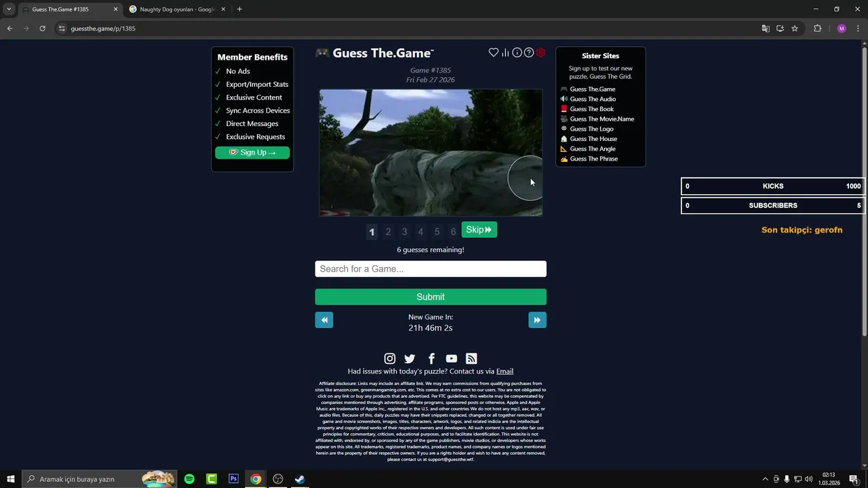Open the Twitter social icon
This screenshot has width=868, height=488.
click(x=410, y=359)
